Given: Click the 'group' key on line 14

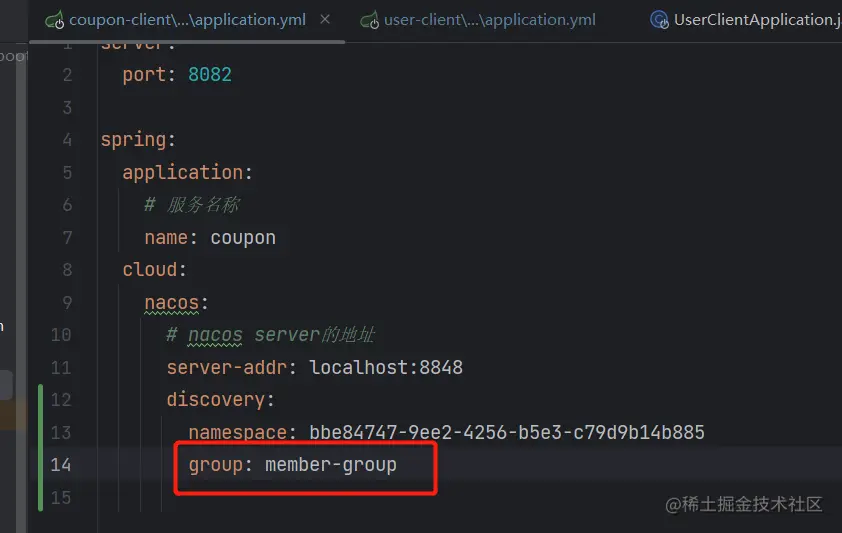Looking at the screenshot, I should click(215, 465).
